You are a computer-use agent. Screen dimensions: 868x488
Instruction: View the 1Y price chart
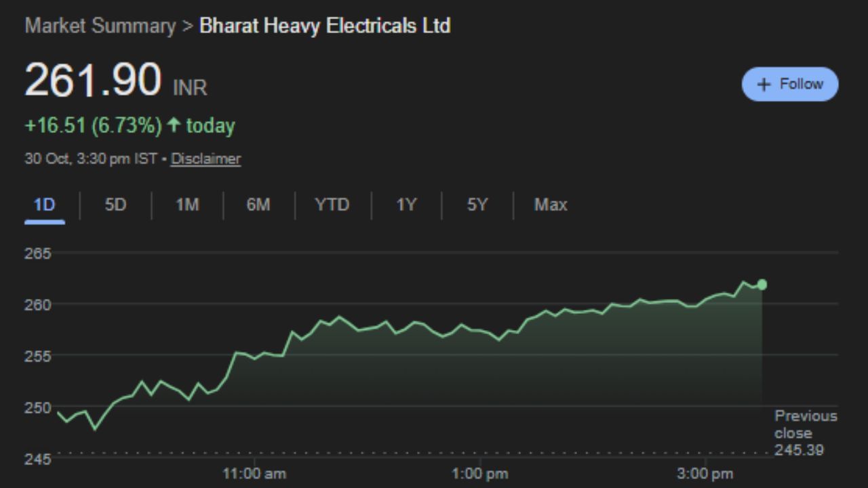point(406,205)
